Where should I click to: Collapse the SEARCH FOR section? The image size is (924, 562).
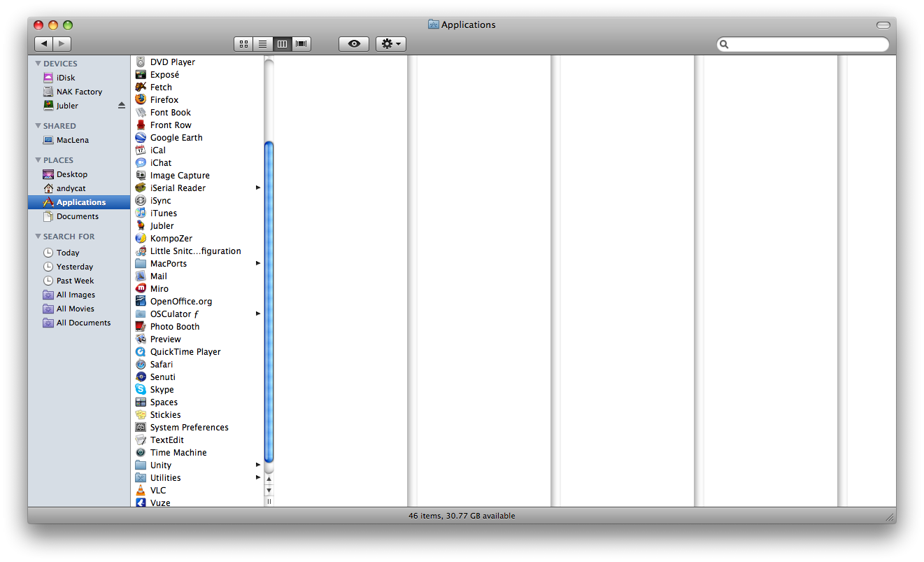tap(39, 236)
